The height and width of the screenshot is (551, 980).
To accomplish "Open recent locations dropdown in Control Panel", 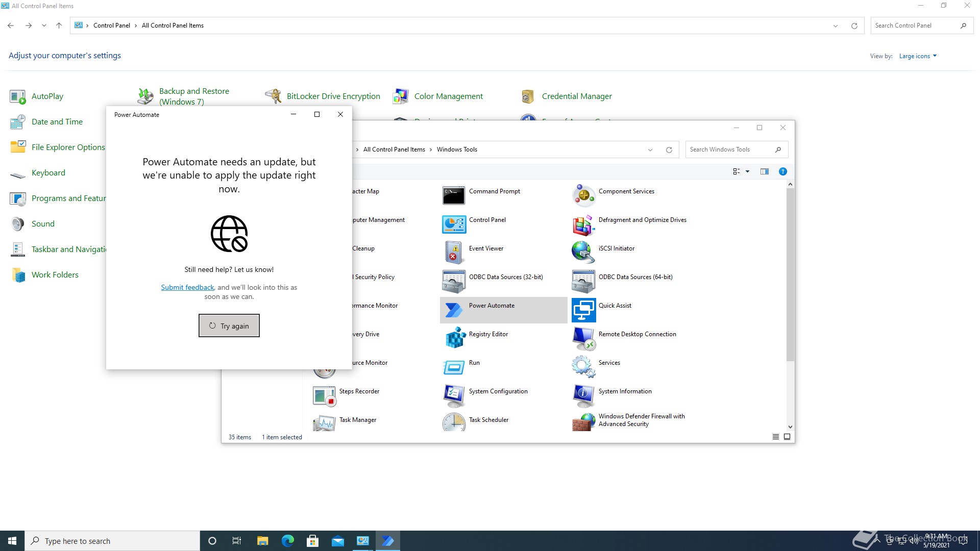I will [44, 26].
